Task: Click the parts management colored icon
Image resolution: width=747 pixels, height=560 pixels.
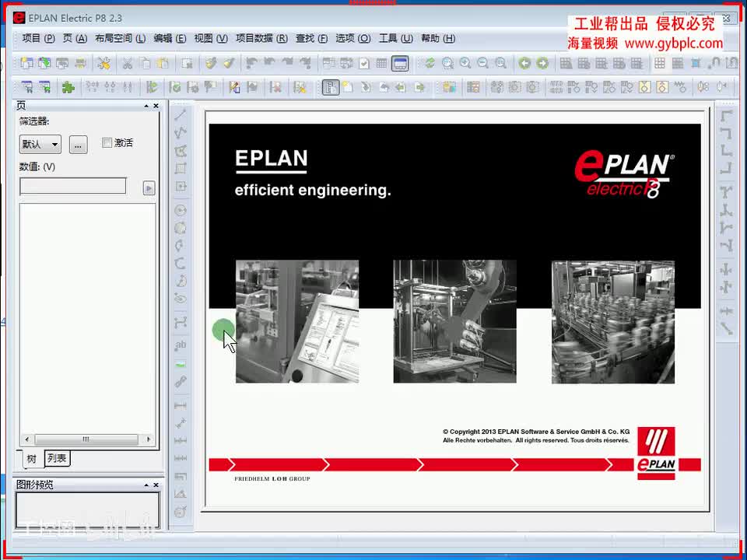Action: 449,87
